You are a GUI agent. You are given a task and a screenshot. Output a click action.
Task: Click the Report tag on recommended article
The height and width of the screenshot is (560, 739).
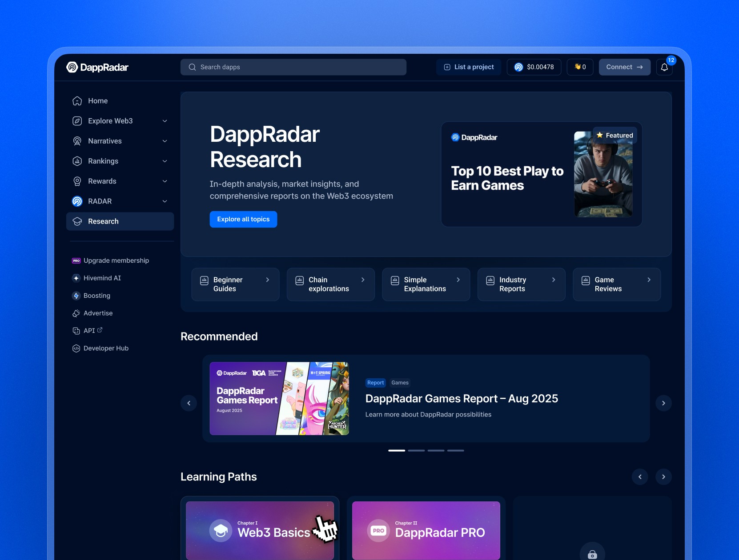coord(375,383)
